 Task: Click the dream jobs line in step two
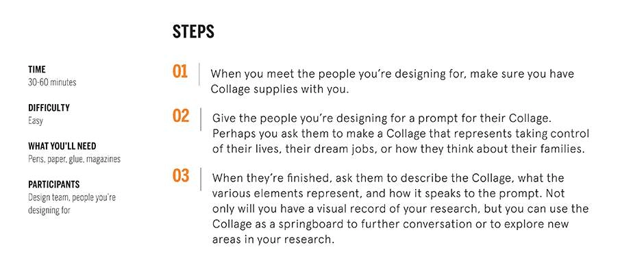pyautogui.click(x=399, y=149)
